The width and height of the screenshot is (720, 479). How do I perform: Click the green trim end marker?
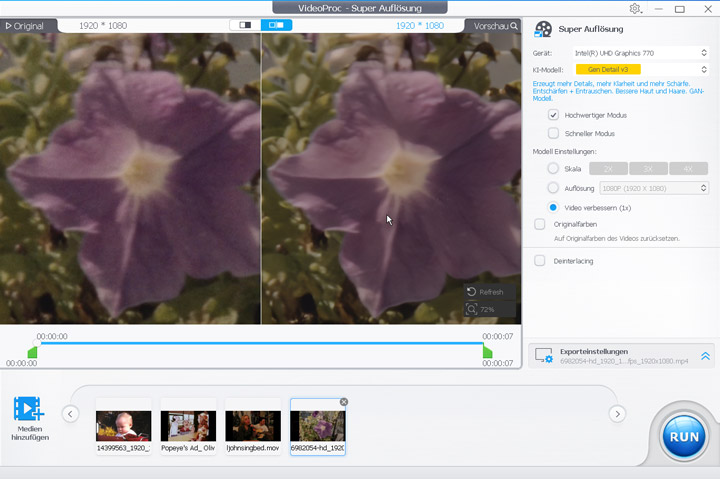[488, 352]
